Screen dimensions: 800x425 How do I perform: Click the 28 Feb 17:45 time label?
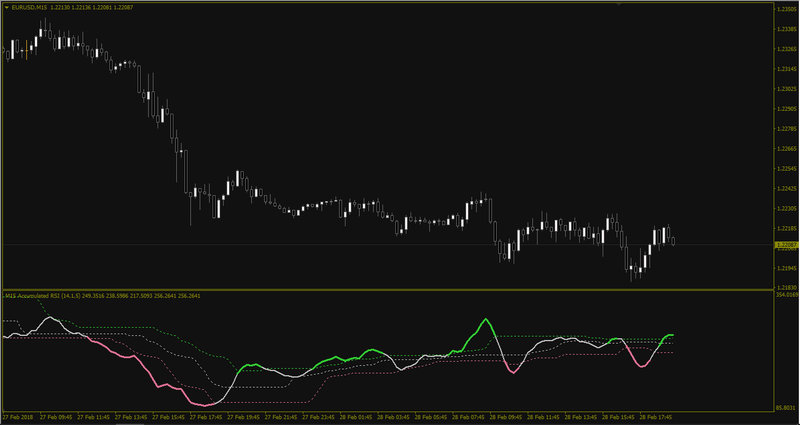click(x=655, y=416)
